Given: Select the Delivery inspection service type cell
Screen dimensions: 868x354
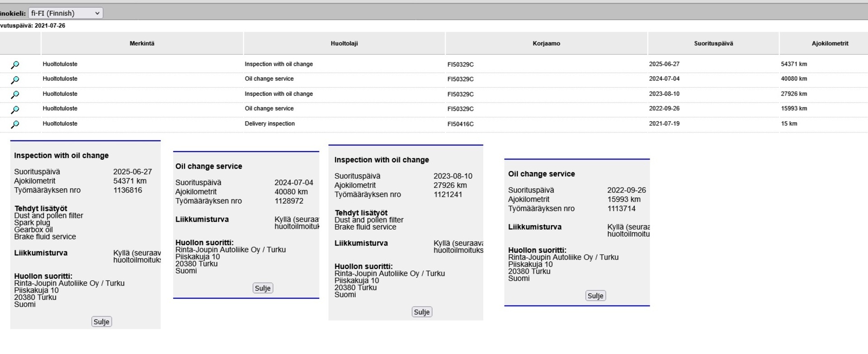Looking at the screenshot, I should [x=270, y=124].
